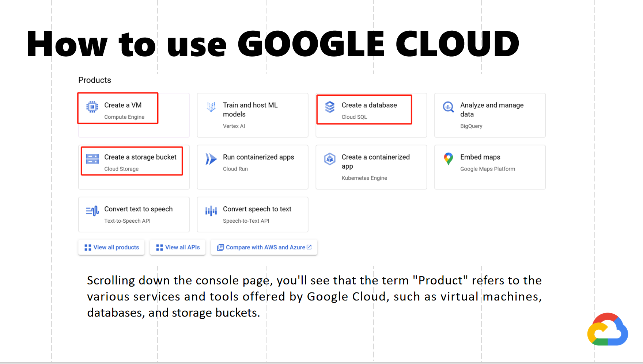Open the Create a database card
Screen dimensions: 643x364
(371, 115)
